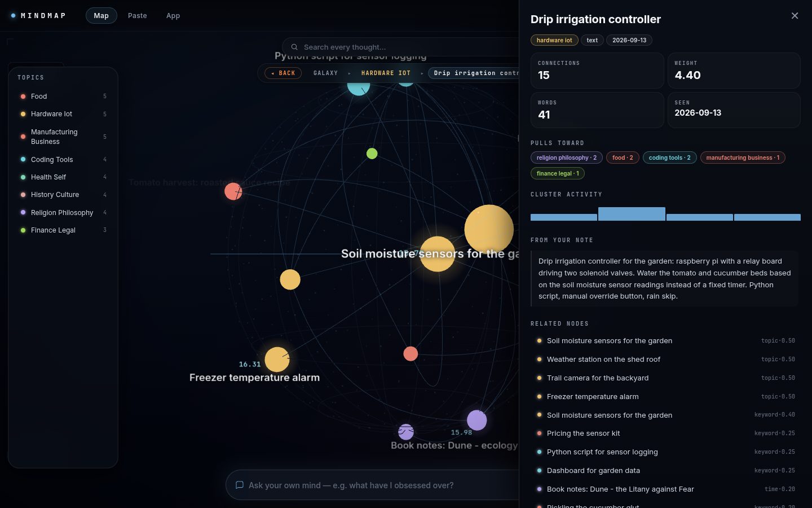Select the Food topic

click(63, 97)
